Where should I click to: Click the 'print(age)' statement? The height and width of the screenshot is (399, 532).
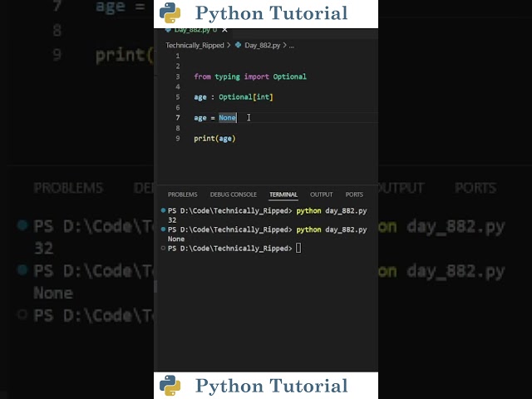pos(214,139)
